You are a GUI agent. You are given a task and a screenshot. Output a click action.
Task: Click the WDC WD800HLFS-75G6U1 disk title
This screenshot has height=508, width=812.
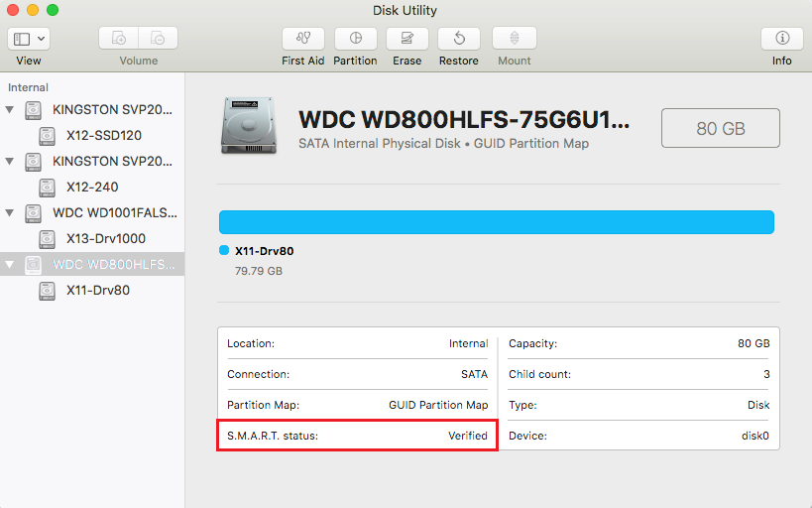pos(464,119)
